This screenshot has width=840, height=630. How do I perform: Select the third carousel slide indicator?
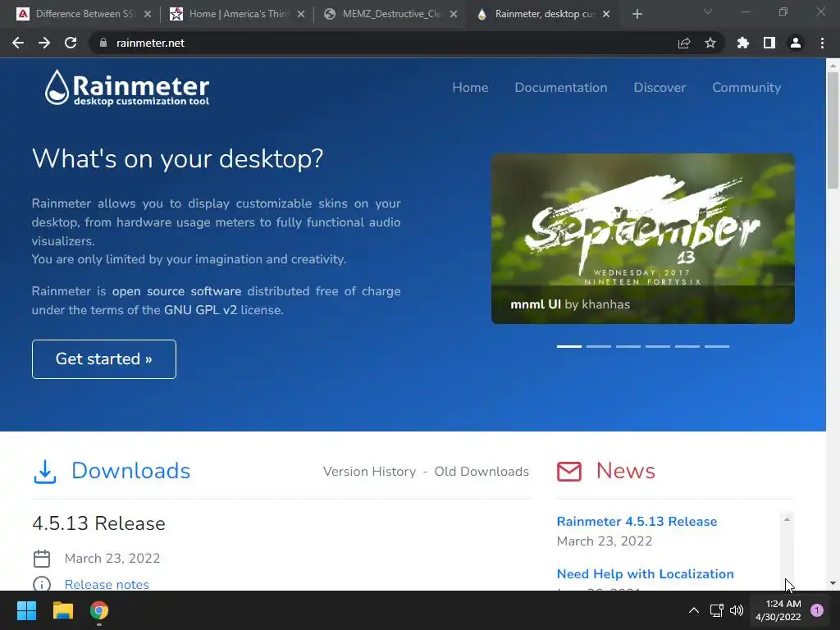pos(628,347)
